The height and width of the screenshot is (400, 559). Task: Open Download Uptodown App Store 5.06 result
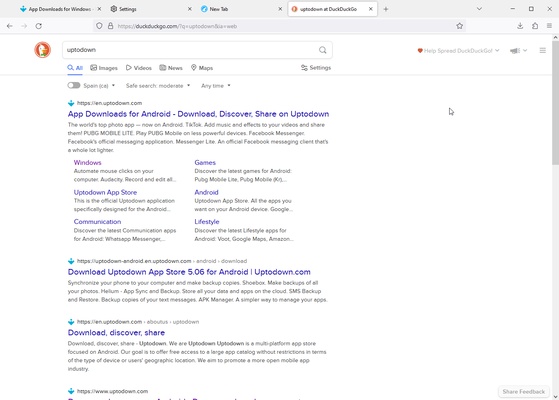pyautogui.click(x=189, y=272)
